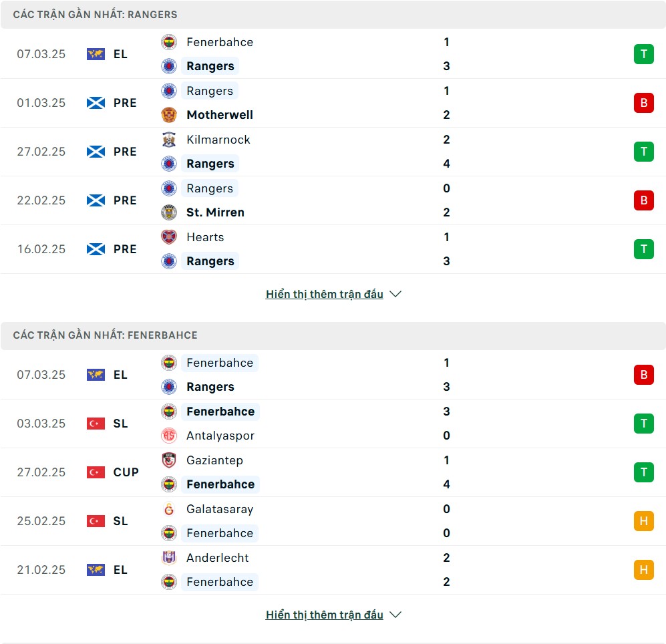Click the Anderlecht club crest icon
Screen dimensions: 666x644
point(169,558)
